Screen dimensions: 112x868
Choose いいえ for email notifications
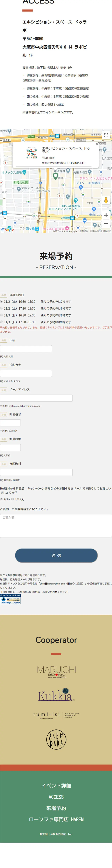[x=12, y=499]
